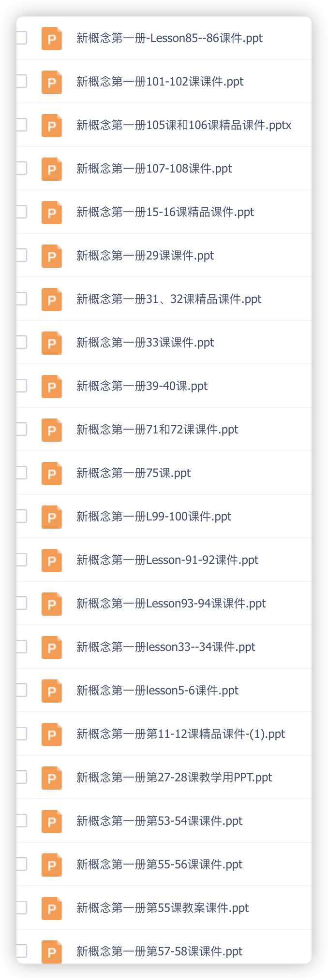Check the box for 新概念第一册第55课教案课件.ppt
The image size is (328, 980).
(21, 908)
